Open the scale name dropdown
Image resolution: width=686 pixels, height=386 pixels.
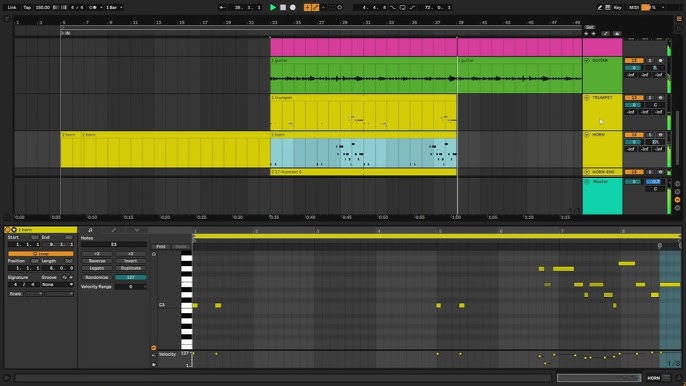(x=59, y=294)
